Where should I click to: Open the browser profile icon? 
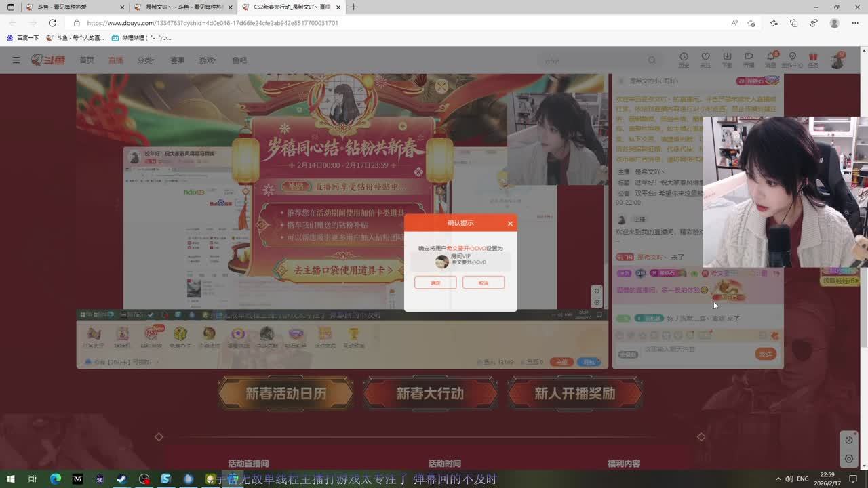click(x=835, y=23)
